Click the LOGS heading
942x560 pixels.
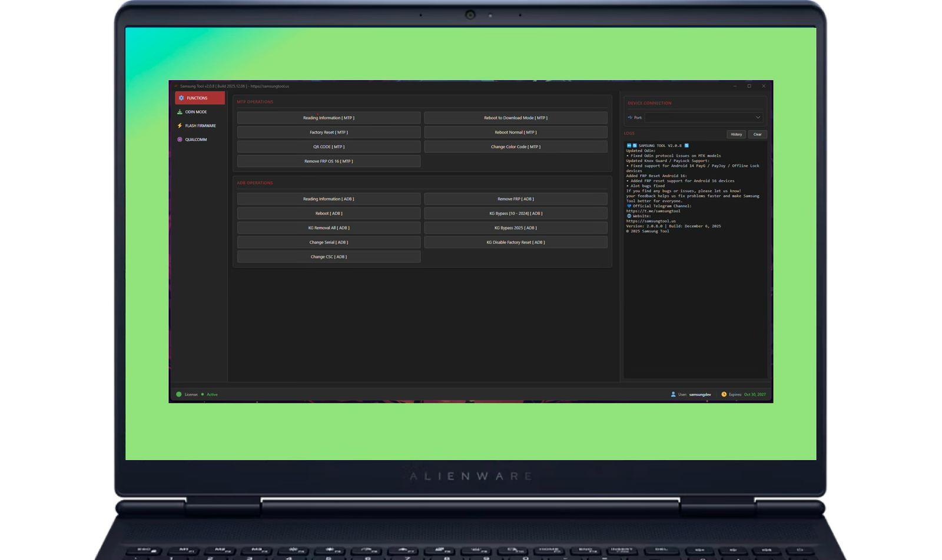[629, 134]
